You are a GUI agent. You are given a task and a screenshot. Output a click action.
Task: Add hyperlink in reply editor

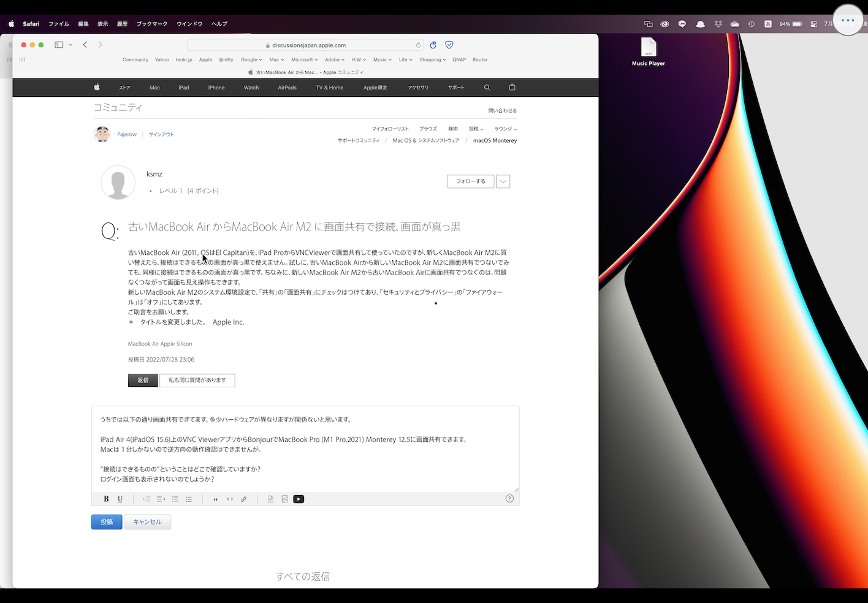(x=243, y=499)
